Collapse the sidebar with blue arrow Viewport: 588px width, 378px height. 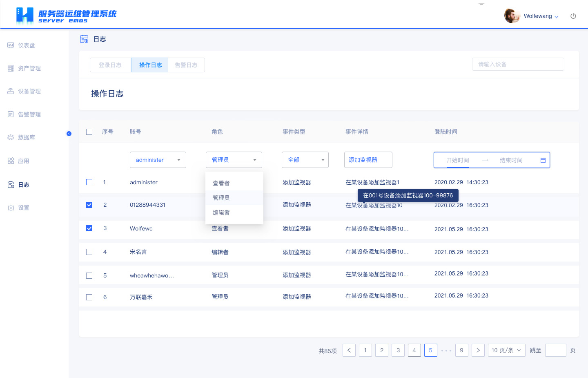click(69, 134)
